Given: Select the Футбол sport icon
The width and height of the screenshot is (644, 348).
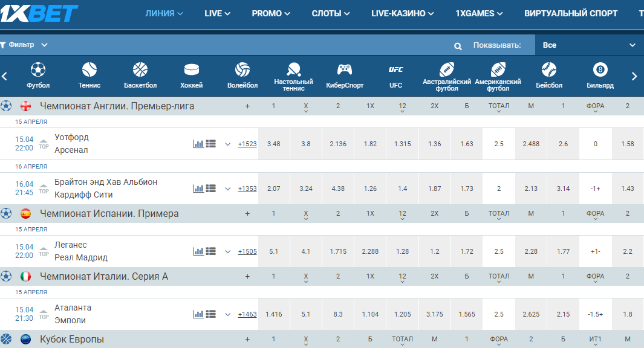Looking at the screenshot, I should click(x=37, y=69).
